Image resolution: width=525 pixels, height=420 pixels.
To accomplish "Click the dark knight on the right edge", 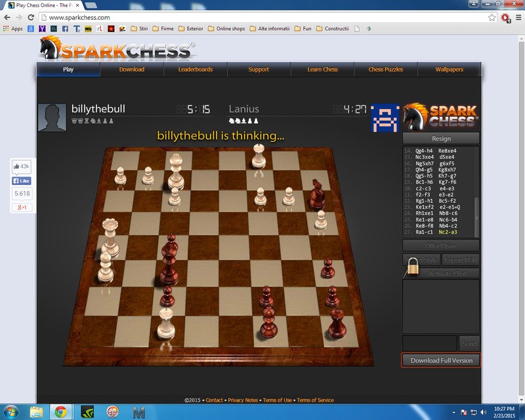I will tap(317, 194).
